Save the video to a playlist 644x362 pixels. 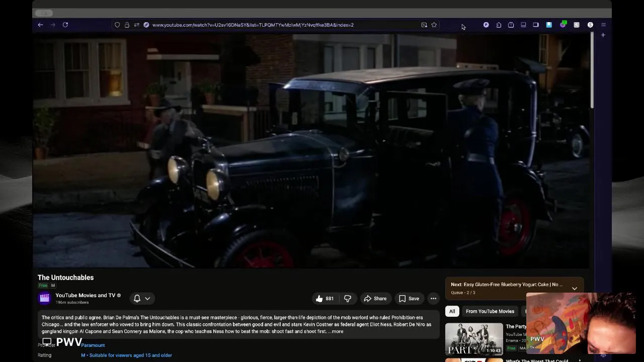(409, 299)
